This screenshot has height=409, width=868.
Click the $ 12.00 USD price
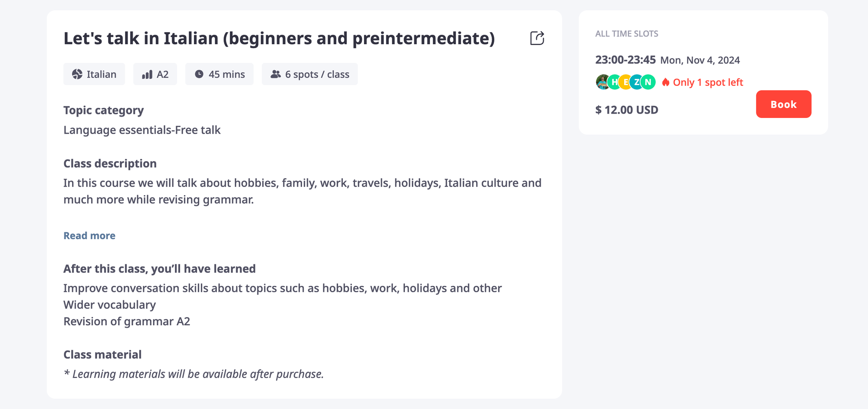627,110
